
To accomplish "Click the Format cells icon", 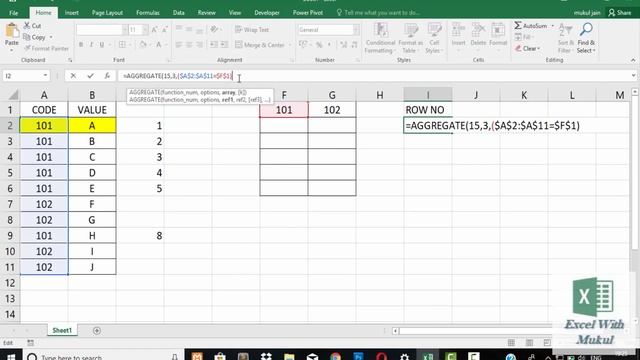I will click(x=498, y=31).
